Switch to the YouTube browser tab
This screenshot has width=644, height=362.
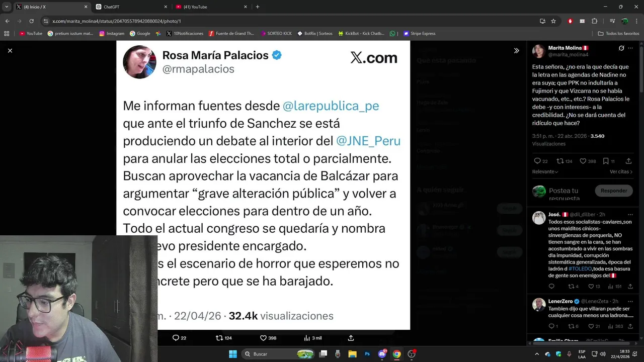[211, 7]
